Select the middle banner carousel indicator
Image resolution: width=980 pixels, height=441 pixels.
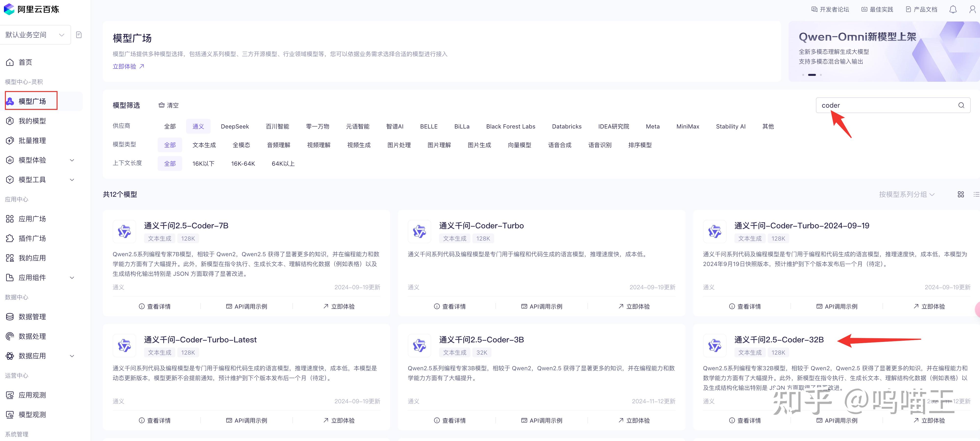812,75
